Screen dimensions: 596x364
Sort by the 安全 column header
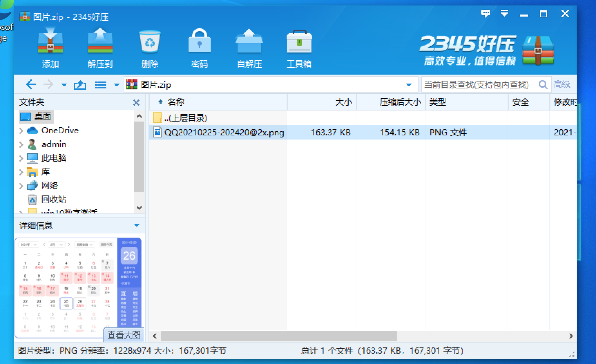click(529, 102)
